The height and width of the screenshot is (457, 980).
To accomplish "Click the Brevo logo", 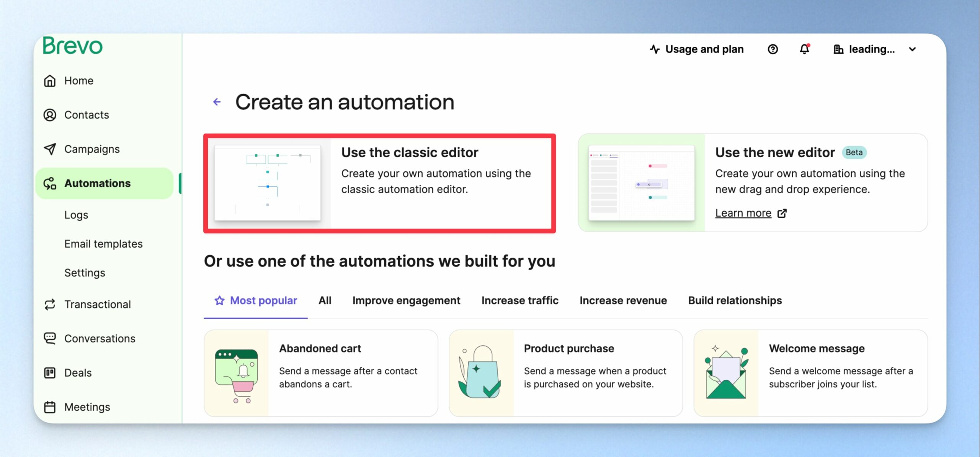I will 73,46.
